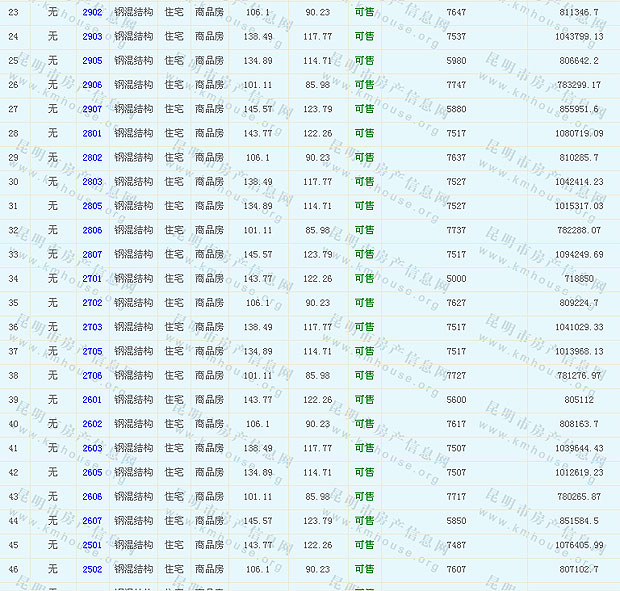Click total price 718850 cell

579,278
